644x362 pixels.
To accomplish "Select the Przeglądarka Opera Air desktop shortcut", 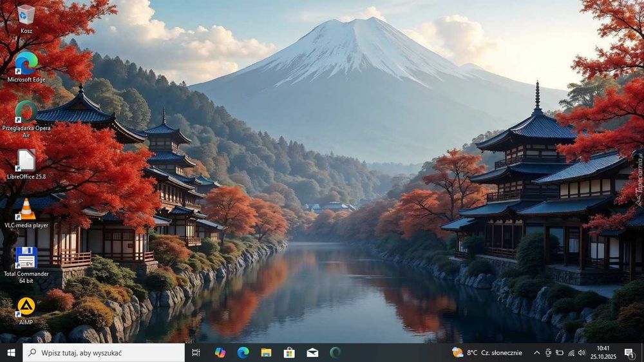I will (26, 119).
